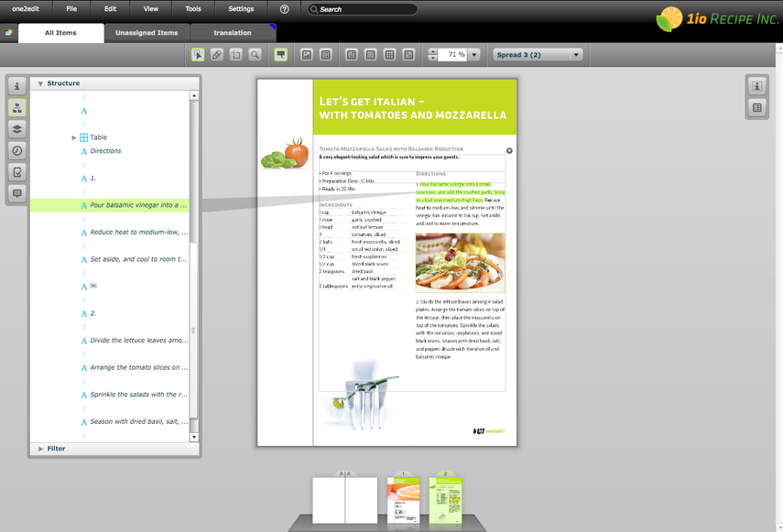Click the page column view icon

pos(352,55)
